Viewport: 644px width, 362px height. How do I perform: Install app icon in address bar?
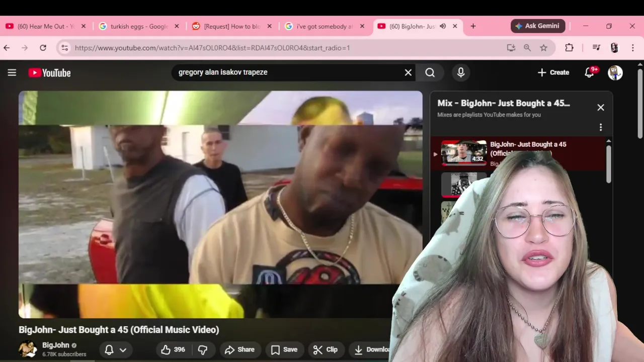[511, 48]
